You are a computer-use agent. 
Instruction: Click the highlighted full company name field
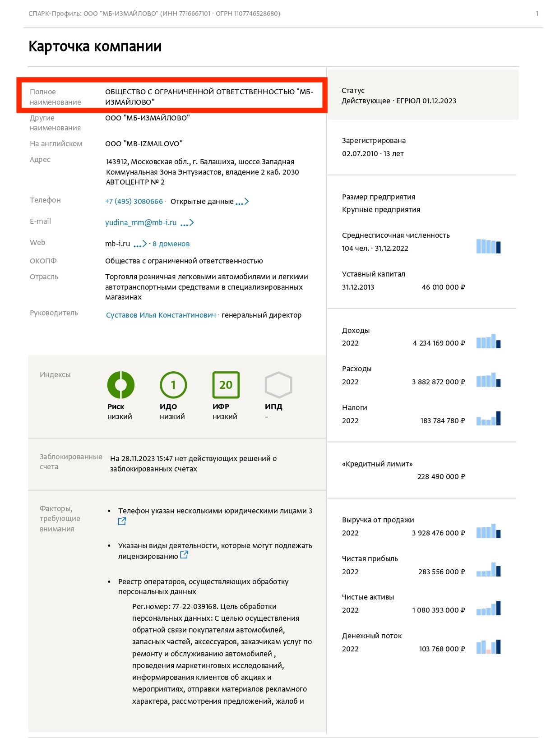(x=172, y=96)
